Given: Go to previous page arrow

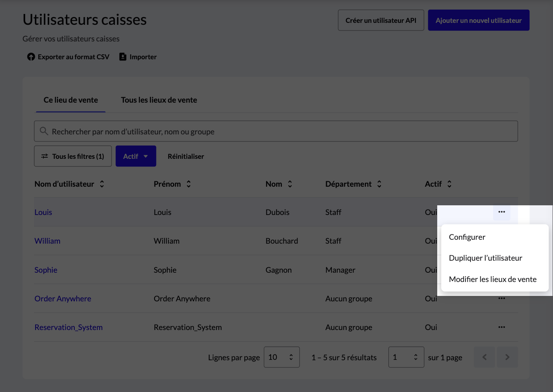Looking at the screenshot, I should (x=484, y=357).
